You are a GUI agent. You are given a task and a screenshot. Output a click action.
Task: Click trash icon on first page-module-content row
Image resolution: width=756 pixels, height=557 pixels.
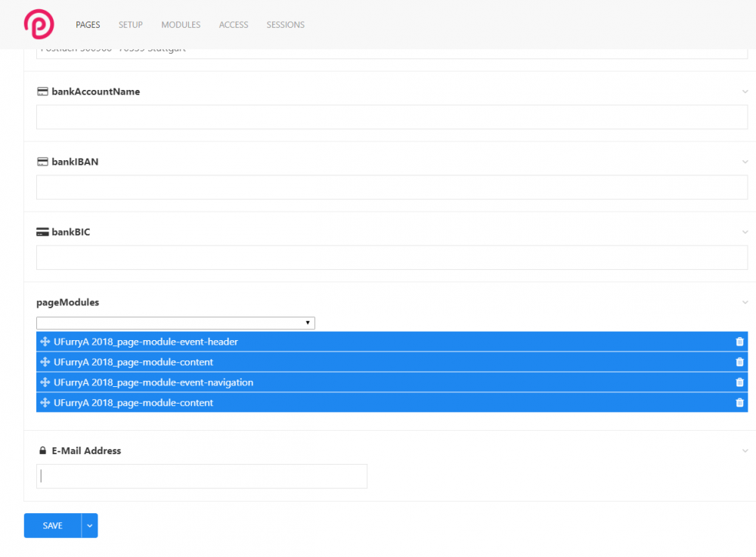click(739, 362)
